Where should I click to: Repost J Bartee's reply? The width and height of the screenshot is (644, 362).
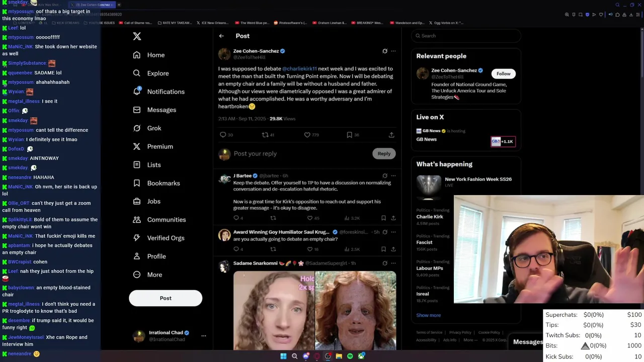(273, 218)
